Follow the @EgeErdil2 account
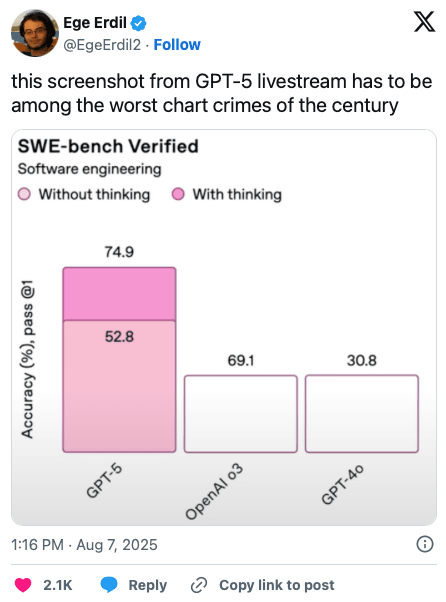Image resolution: width=446 pixels, height=602 pixels. point(177,45)
